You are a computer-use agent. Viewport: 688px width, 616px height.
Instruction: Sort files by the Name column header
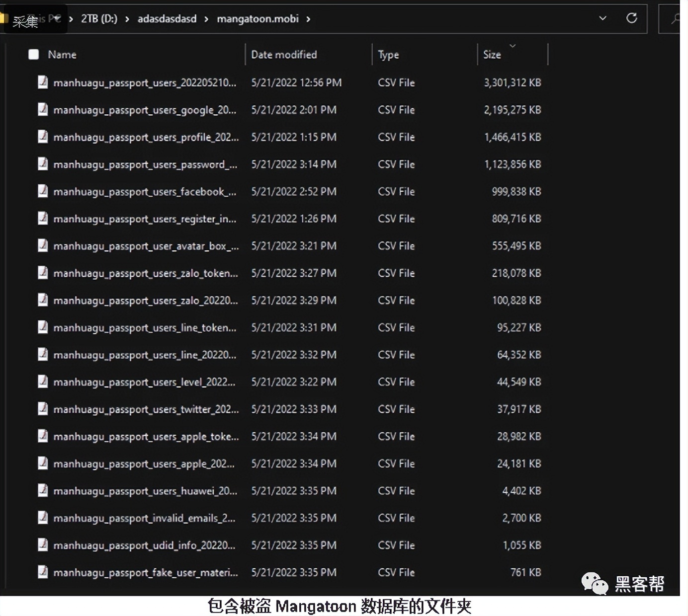pyautogui.click(x=62, y=55)
